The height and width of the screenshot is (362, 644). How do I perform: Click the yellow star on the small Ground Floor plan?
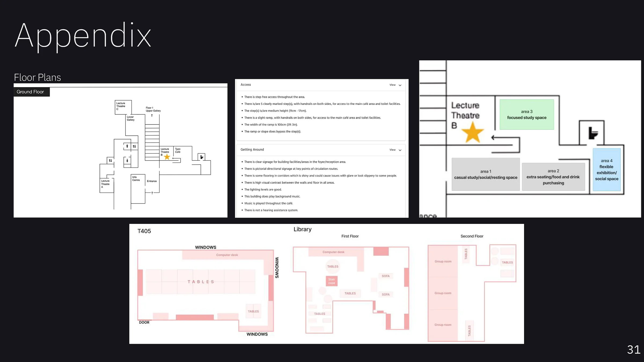coord(167,157)
